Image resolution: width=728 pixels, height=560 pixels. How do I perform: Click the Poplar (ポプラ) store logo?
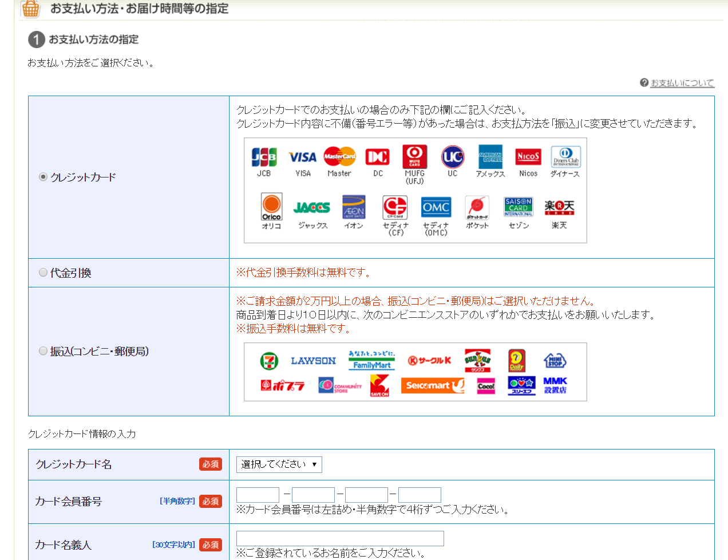[x=283, y=386]
